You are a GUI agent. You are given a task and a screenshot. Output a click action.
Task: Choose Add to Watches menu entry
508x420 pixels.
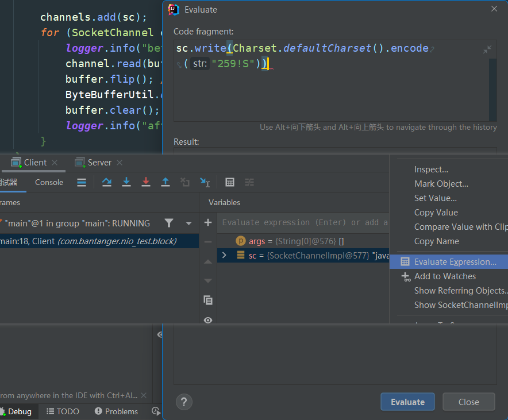click(444, 276)
